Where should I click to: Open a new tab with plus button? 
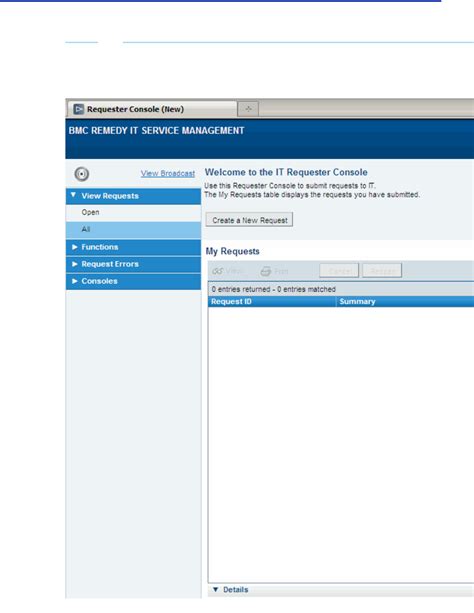(248, 109)
